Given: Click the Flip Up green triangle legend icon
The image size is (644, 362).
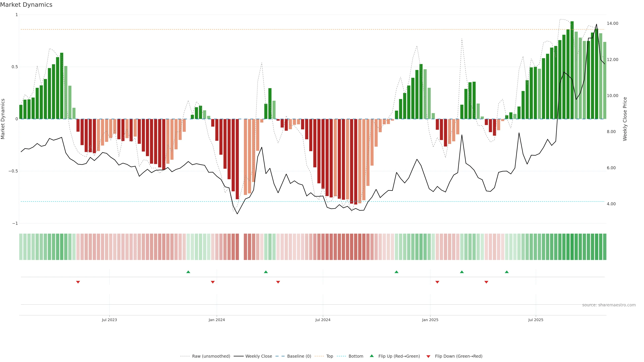Looking at the screenshot, I should (371, 356).
